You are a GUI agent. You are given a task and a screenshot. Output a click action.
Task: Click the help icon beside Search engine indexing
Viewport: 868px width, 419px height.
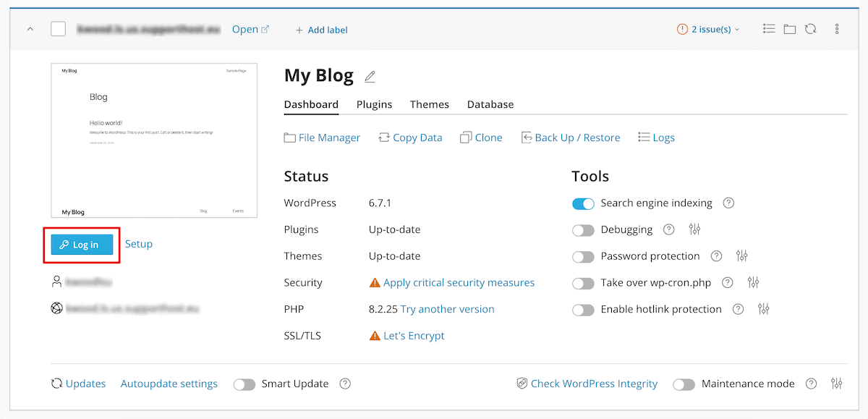pos(728,203)
